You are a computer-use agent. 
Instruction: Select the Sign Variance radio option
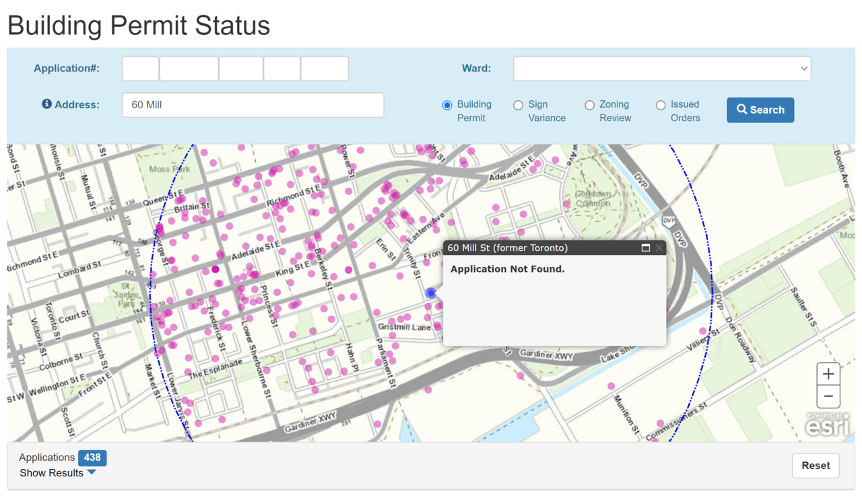(518, 105)
